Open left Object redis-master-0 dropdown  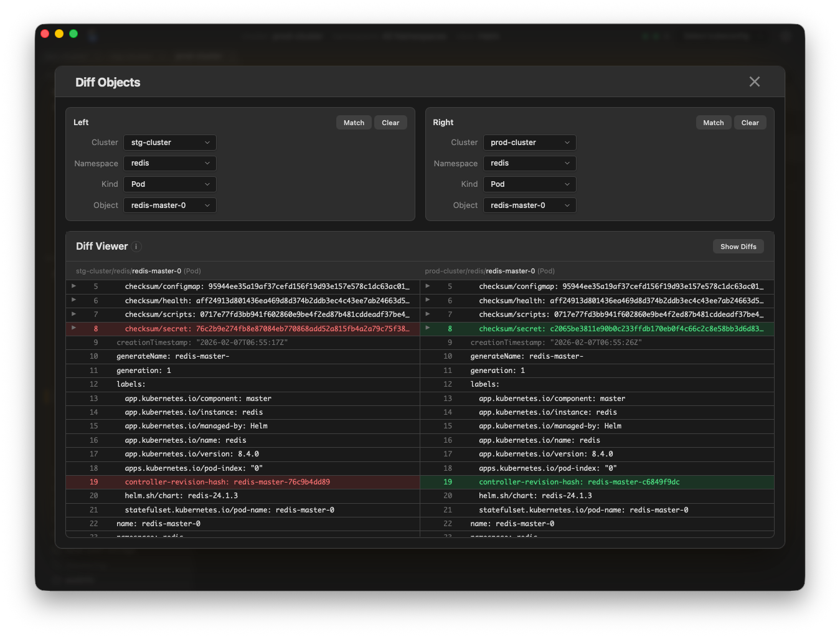point(170,205)
